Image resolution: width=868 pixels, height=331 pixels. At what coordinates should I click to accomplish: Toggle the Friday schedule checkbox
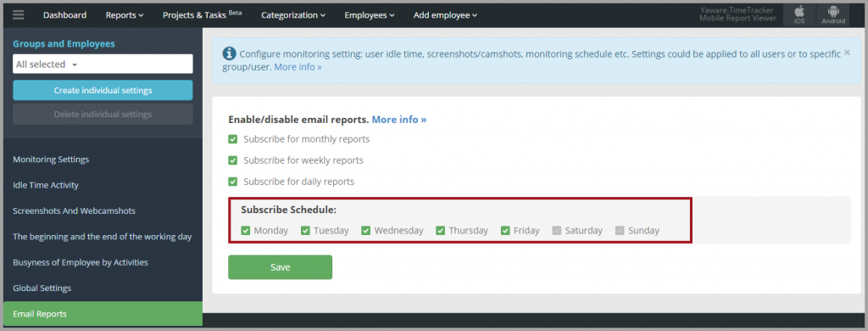505,230
